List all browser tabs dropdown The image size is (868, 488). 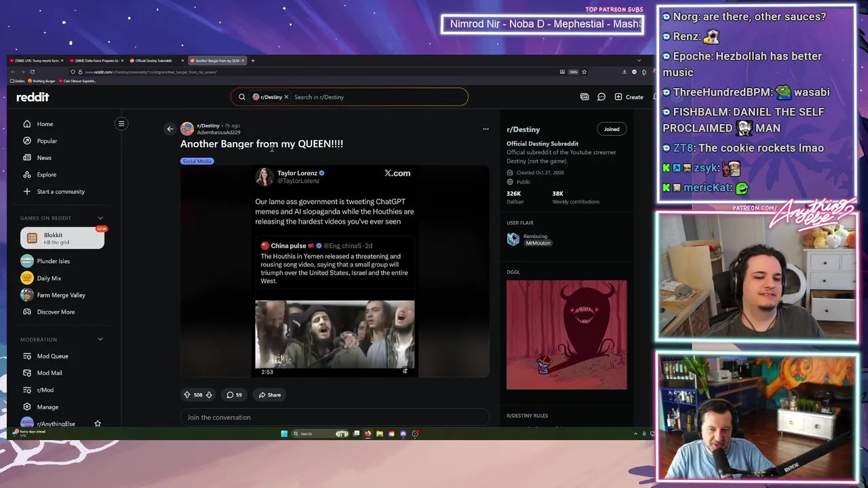point(639,60)
